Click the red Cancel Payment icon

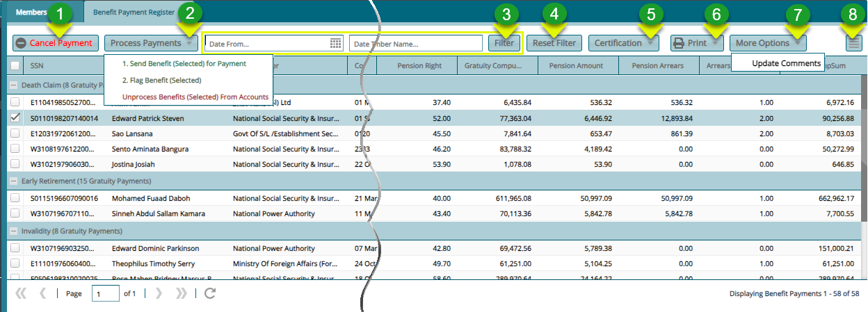click(x=22, y=43)
